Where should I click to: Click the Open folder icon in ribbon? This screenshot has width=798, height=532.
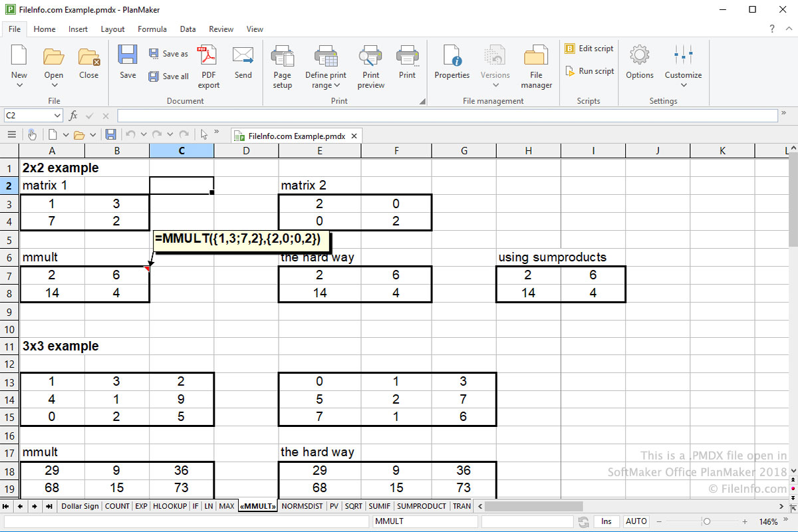[x=53, y=56]
